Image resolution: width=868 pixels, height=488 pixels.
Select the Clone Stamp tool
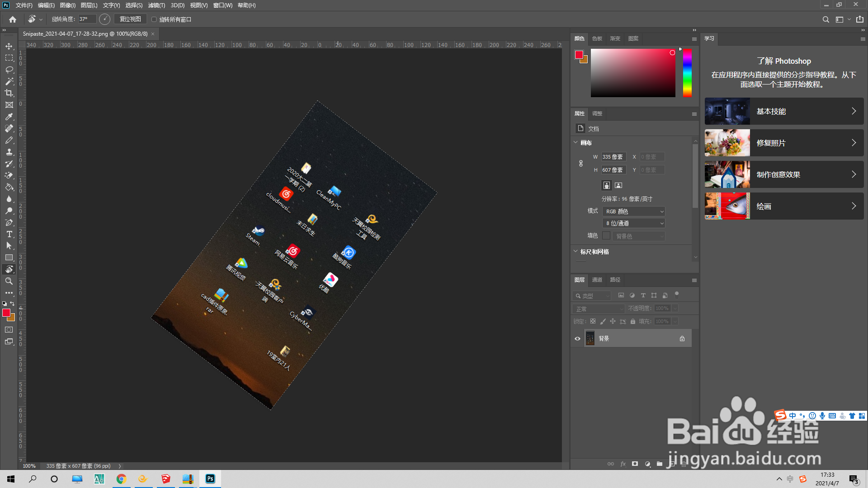pos(9,152)
